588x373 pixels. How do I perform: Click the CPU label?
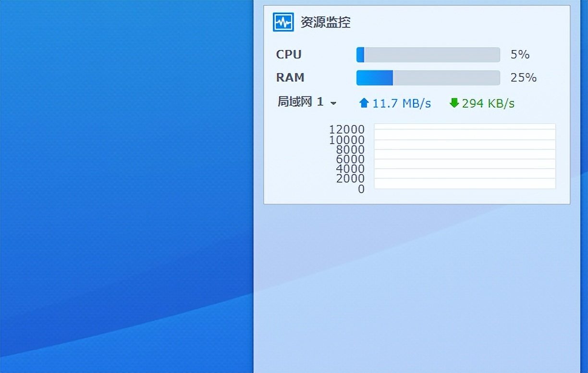(x=289, y=55)
